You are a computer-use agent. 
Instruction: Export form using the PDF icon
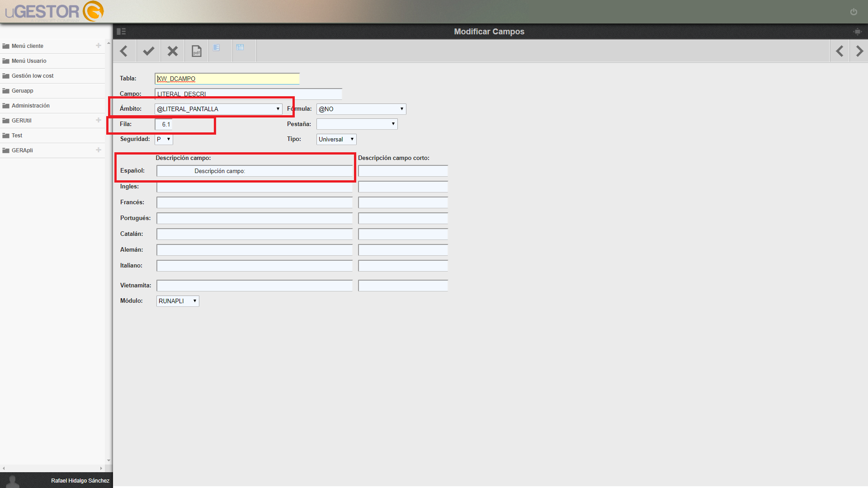pos(196,51)
